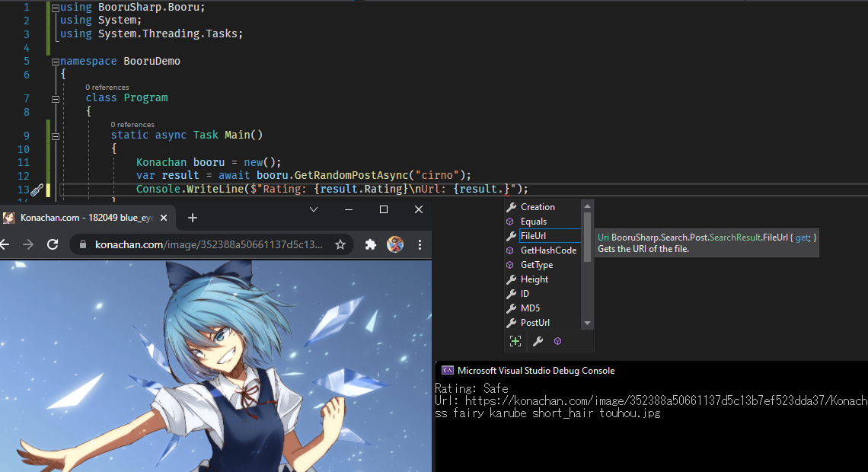This screenshot has height=472, width=868.
Task: Click the Konachan type name in code
Action: (x=161, y=162)
